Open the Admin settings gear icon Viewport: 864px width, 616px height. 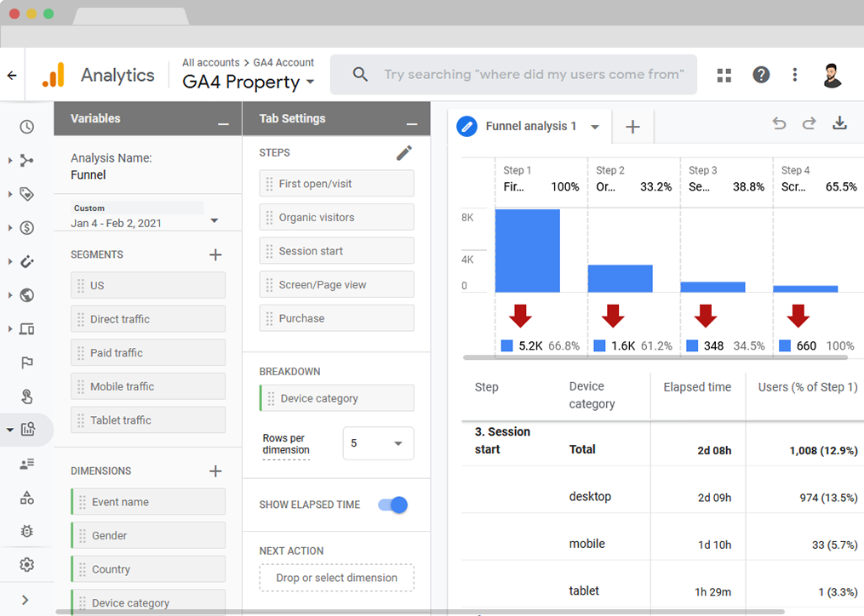27,565
